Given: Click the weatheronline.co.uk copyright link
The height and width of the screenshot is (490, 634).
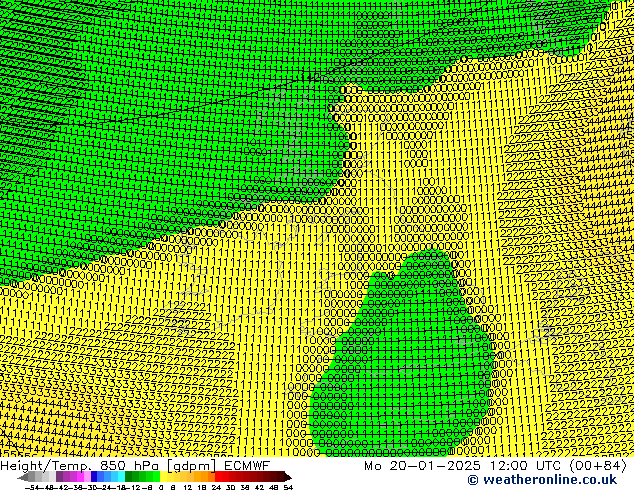Looking at the screenshot, I should (x=542, y=480).
